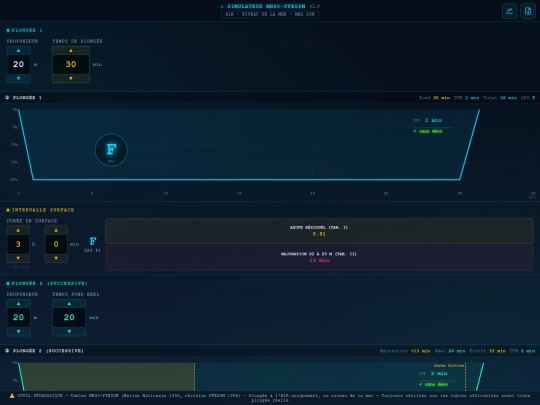Viewport: 540px width, 405px height.
Task: Click the Azote résiduel panel showing 0.91
Action: [x=319, y=231]
